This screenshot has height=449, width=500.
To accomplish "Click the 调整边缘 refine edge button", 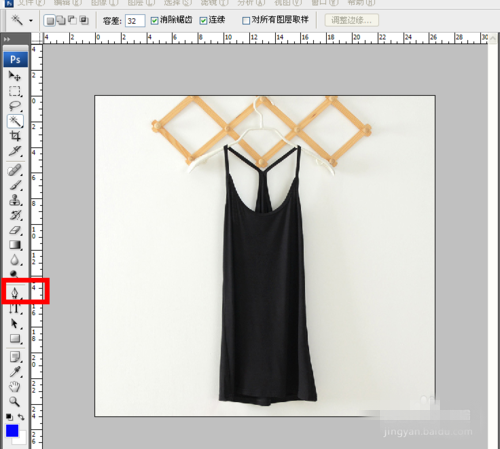I will click(x=352, y=20).
